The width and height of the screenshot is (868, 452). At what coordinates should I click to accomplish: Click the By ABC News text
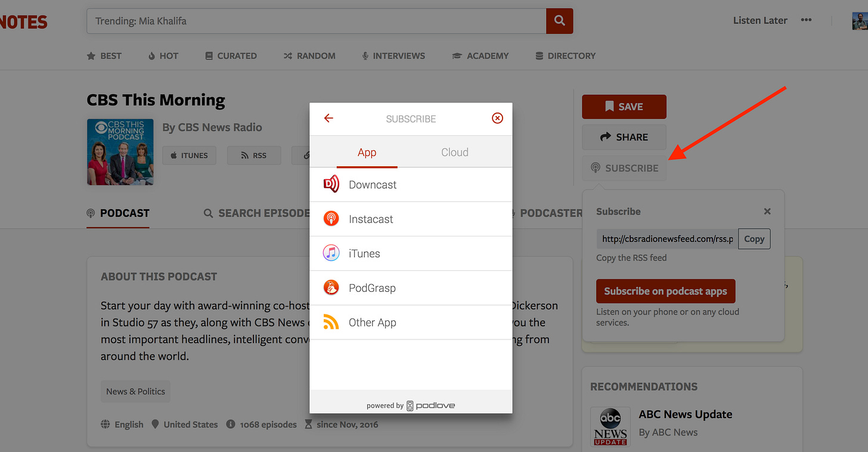pos(668,432)
